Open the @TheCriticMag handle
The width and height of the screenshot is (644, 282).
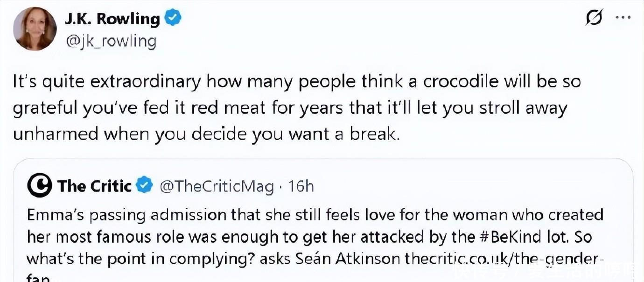[x=217, y=187]
